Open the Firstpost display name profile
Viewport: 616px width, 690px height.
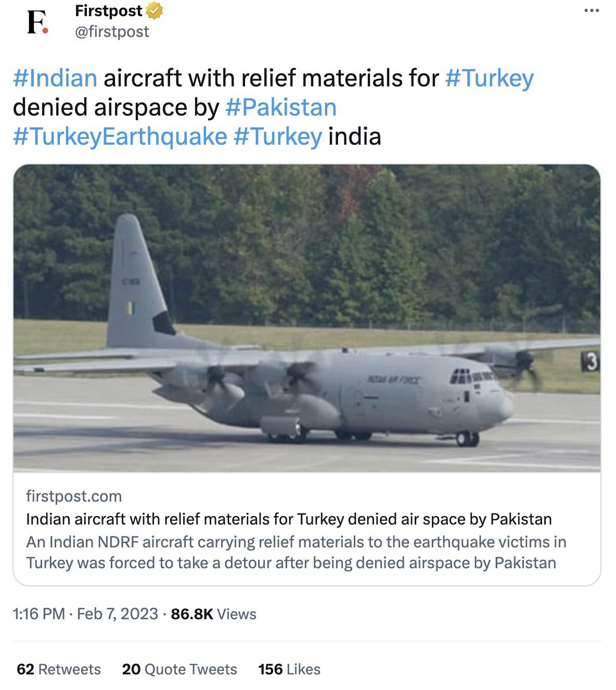pyautogui.click(x=108, y=11)
